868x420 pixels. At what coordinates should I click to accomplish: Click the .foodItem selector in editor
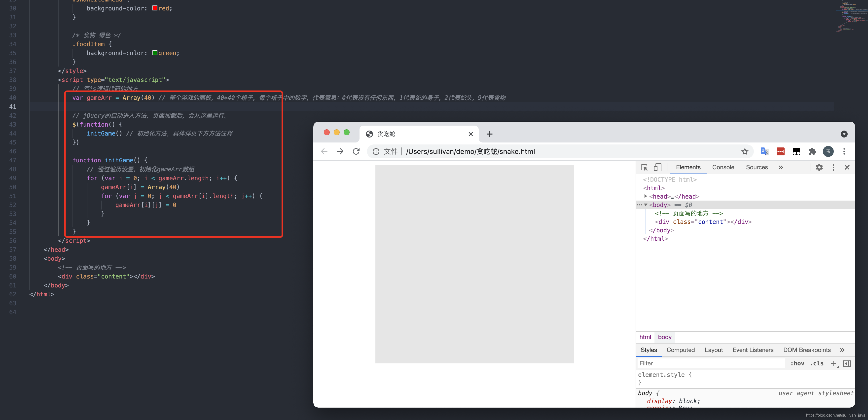coord(89,44)
